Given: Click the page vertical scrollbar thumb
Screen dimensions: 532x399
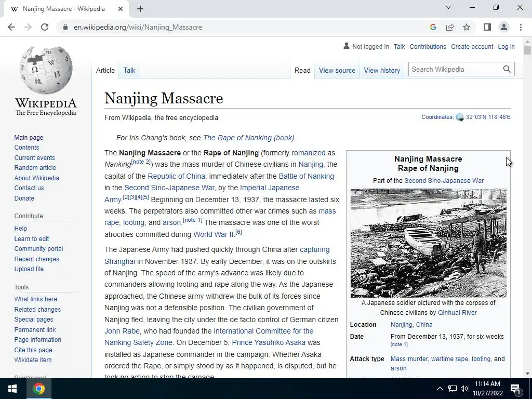Looking at the screenshot, I should click(527, 50).
